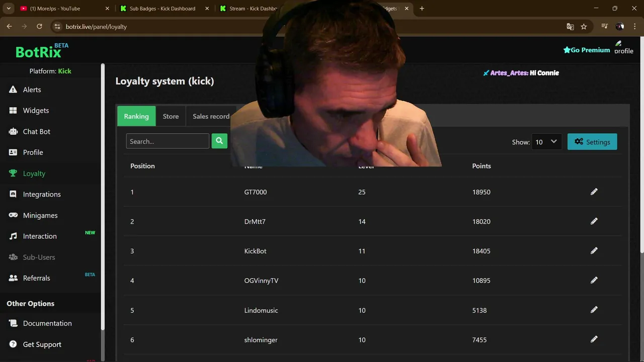Image resolution: width=644 pixels, height=362 pixels.
Task: Click the browser media control icon
Action: click(x=605, y=27)
